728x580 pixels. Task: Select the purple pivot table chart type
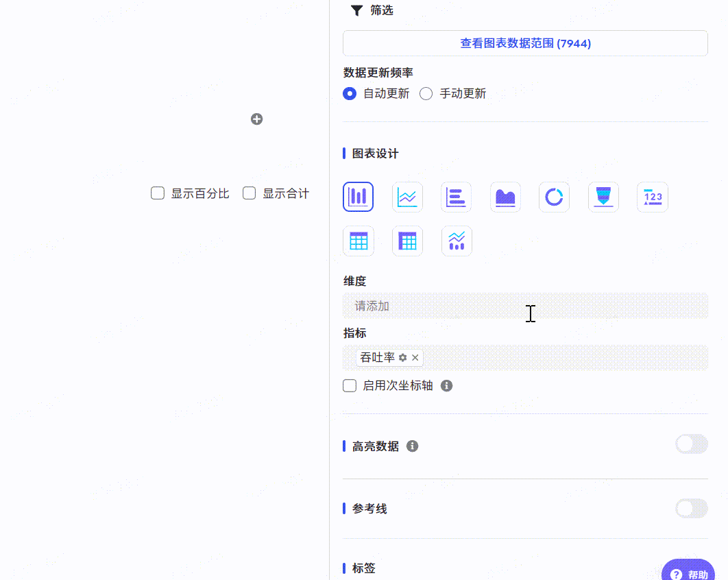407,241
